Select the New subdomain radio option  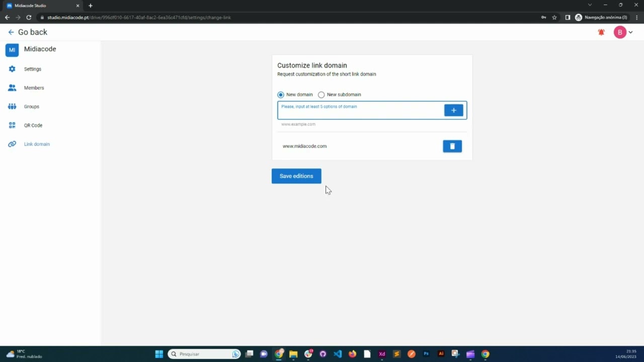point(321,95)
